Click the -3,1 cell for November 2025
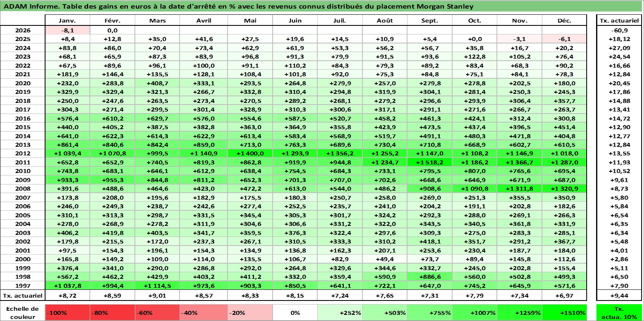This screenshot has width=644, height=321. pos(519,39)
